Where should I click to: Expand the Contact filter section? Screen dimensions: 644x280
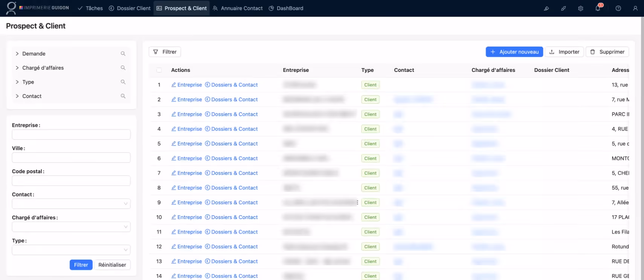[x=17, y=96]
